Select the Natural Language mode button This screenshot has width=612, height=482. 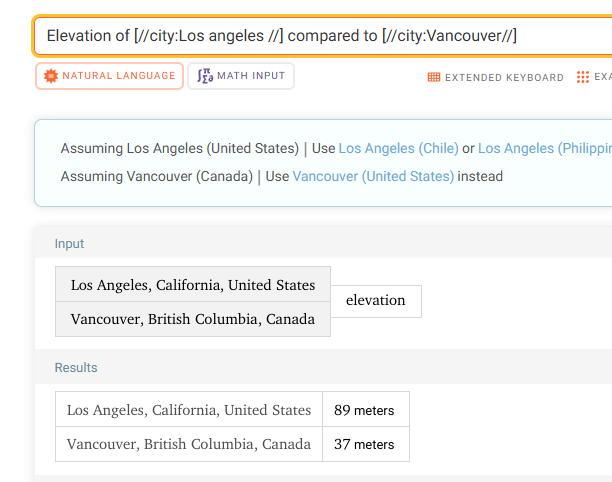109,76
